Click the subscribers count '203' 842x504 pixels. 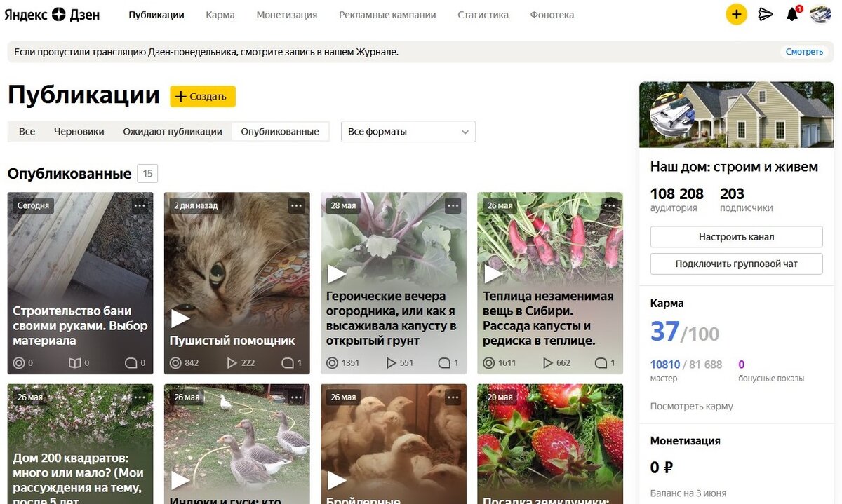coord(732,194)
